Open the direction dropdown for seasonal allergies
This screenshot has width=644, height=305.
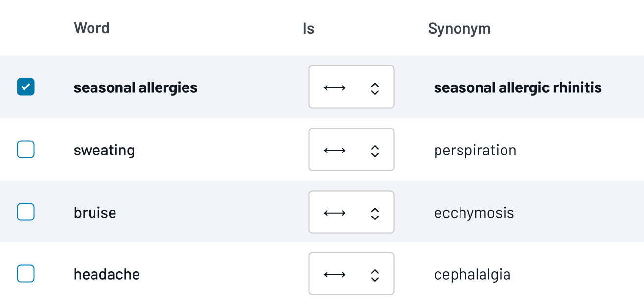pos(351,87)
